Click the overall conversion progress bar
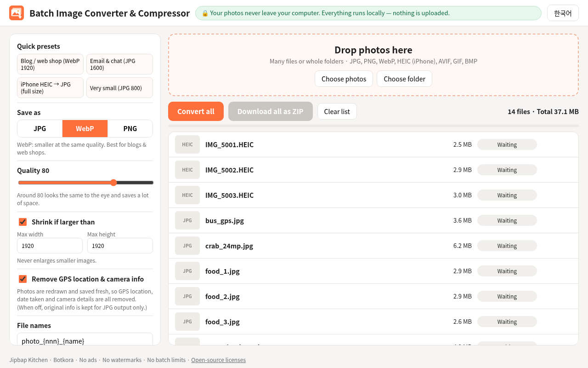The width and height of the screenshot is (588, 368). tap(373, 126)
